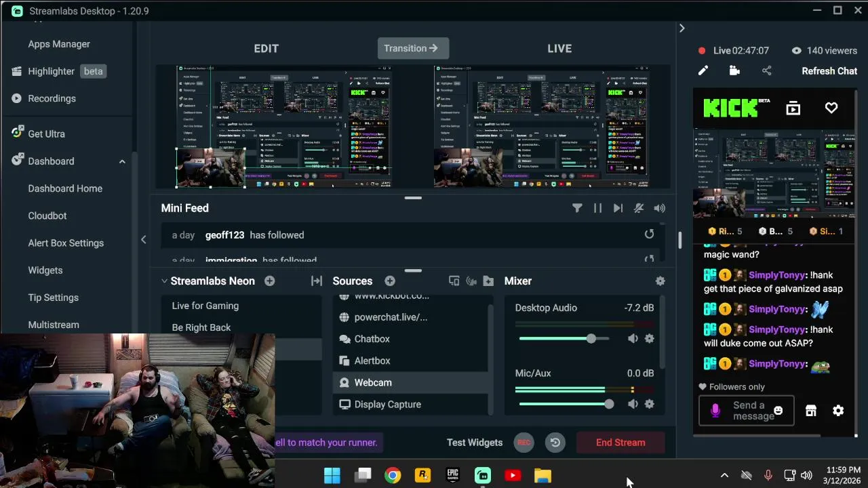Image resolution: width=868 pixels, height=488 pixels.
Task: Open Multistream in the sidebar
Action: pyautogui.click(x=54, y=325)
